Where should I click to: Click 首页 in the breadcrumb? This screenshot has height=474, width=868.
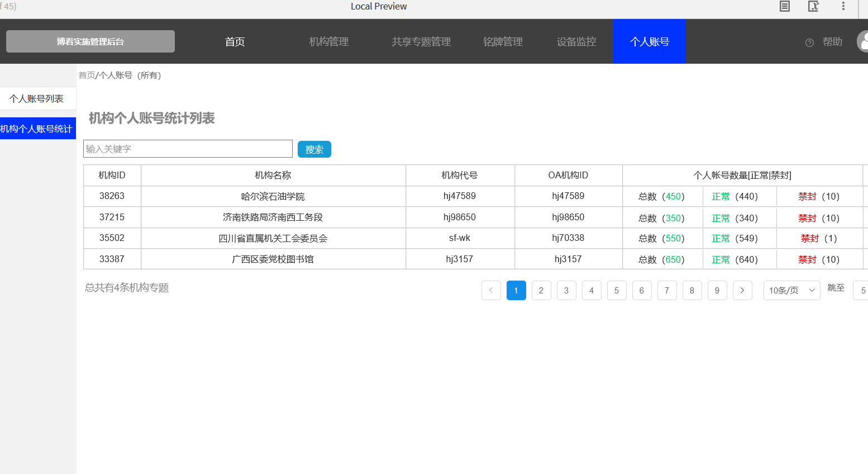click(x=87, y=75)
